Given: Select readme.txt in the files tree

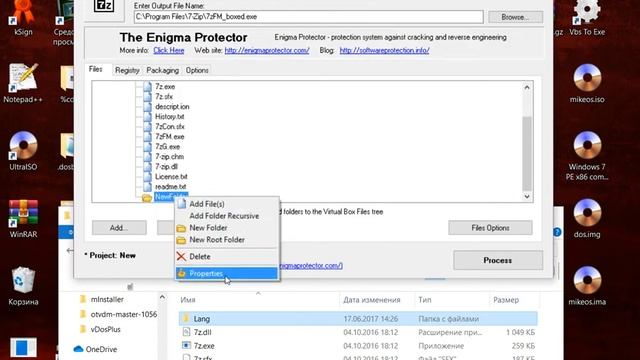Looking at the screenshot, I should point(171,187).
